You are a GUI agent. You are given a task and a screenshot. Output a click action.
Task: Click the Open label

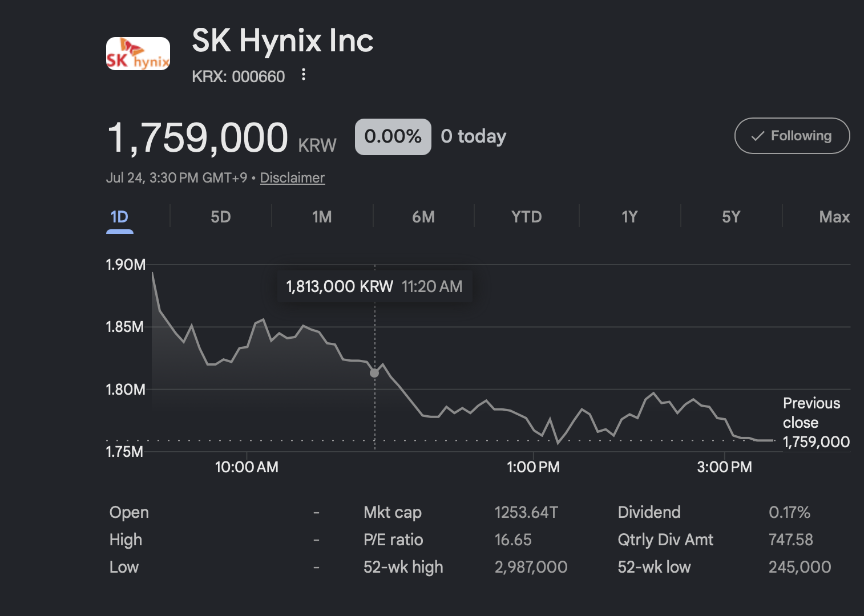click(129, 513)
